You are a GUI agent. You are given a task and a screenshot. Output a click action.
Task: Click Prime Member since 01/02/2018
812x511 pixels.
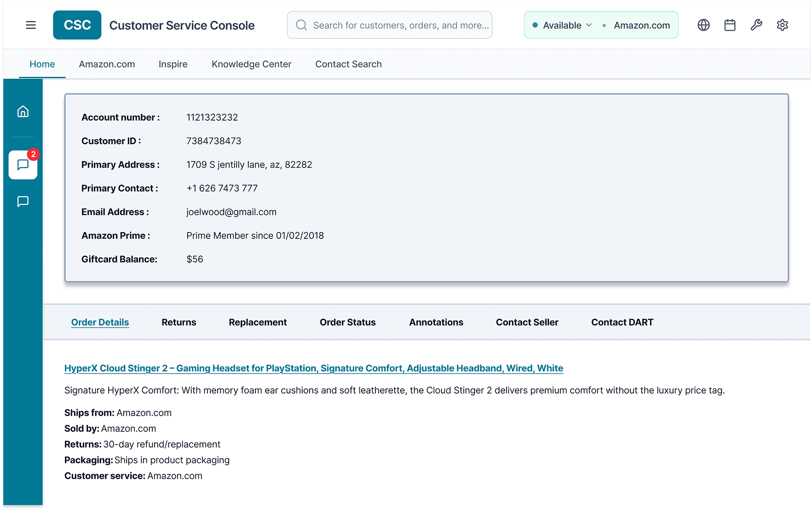pos(255,236)
